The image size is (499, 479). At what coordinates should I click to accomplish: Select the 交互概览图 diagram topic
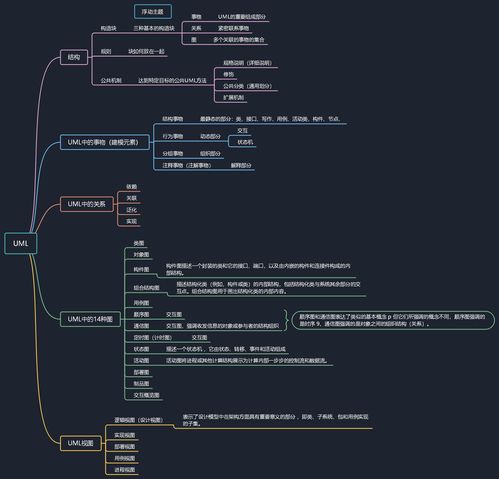[146, 395]
